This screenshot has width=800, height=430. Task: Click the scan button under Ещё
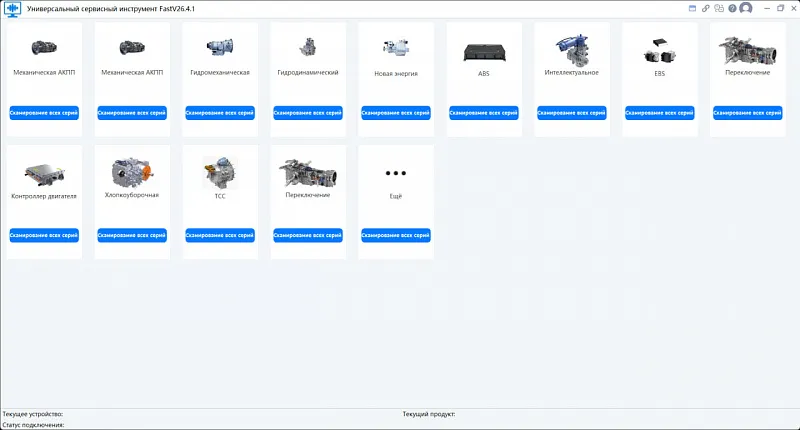click(x=396, y=235)
